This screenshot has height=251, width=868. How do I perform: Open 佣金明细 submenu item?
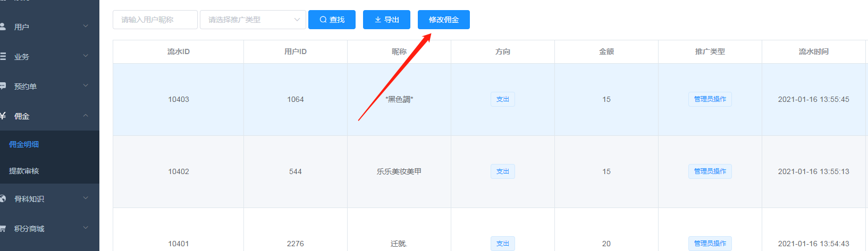pyautogui.click(x=49, y=144)
